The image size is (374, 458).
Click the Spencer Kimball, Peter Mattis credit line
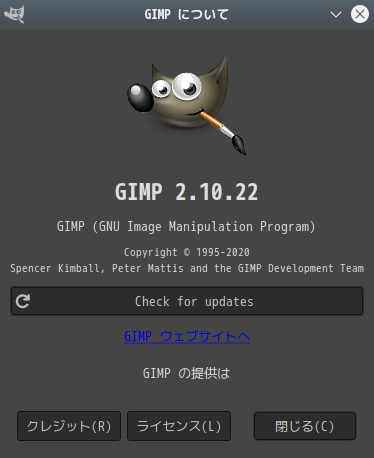coord(187,268)
